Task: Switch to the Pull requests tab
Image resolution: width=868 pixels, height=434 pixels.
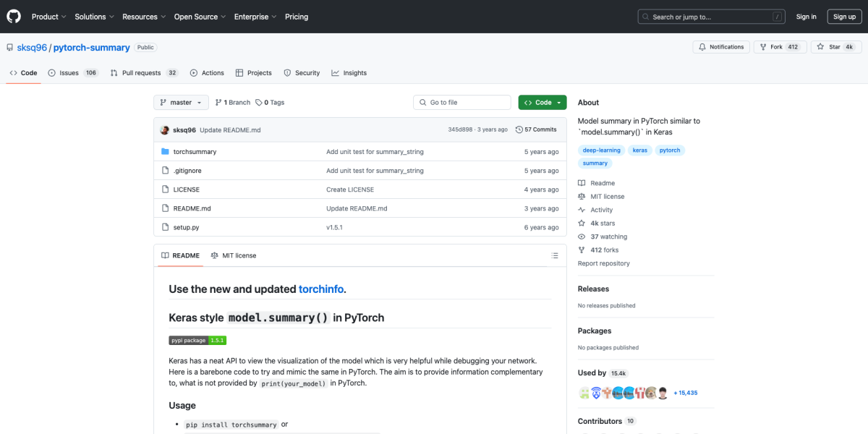Action: point(142,72)
